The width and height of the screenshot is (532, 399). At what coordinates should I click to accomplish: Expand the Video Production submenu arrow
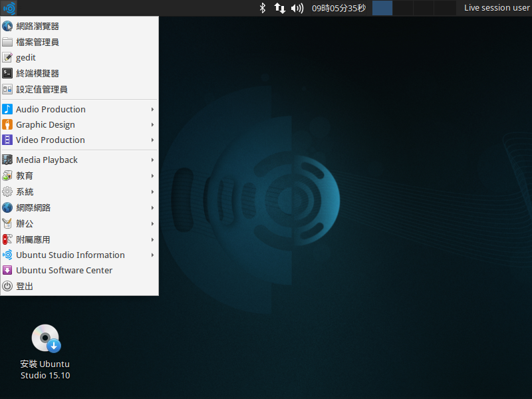pyautogui.click(x=153, y=140)
